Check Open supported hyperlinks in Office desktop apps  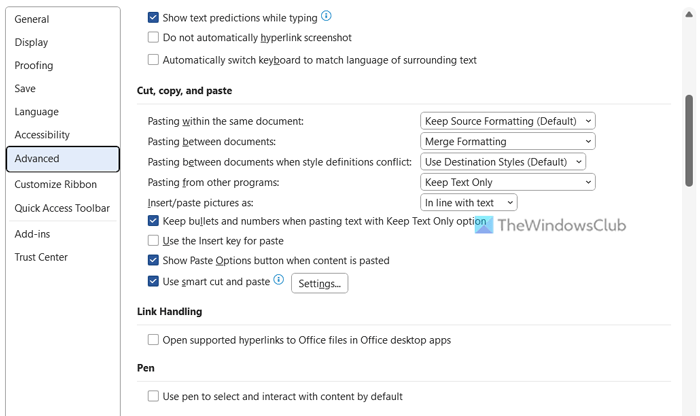point(153,340)
